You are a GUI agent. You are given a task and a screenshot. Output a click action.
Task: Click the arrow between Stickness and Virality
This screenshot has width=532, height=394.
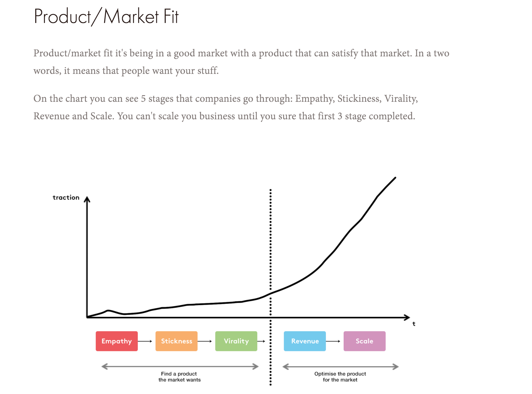point(205,341)
